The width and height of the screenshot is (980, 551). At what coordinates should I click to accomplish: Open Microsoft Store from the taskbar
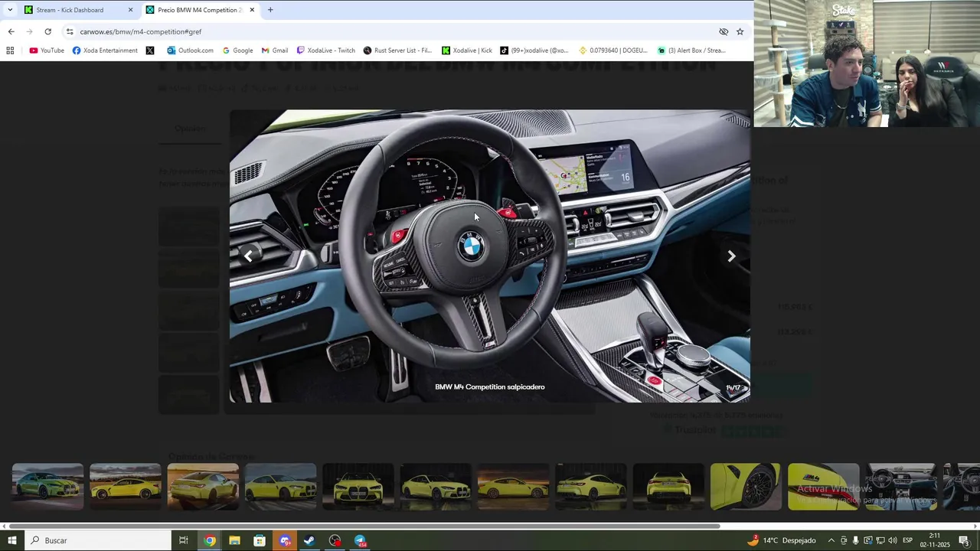coord(260,540)
